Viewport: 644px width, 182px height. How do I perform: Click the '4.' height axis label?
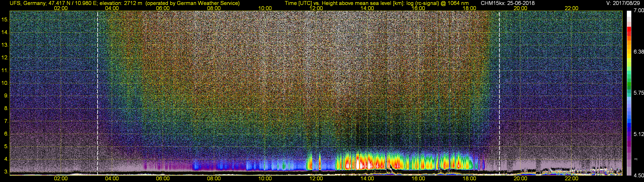coord(6,159)
